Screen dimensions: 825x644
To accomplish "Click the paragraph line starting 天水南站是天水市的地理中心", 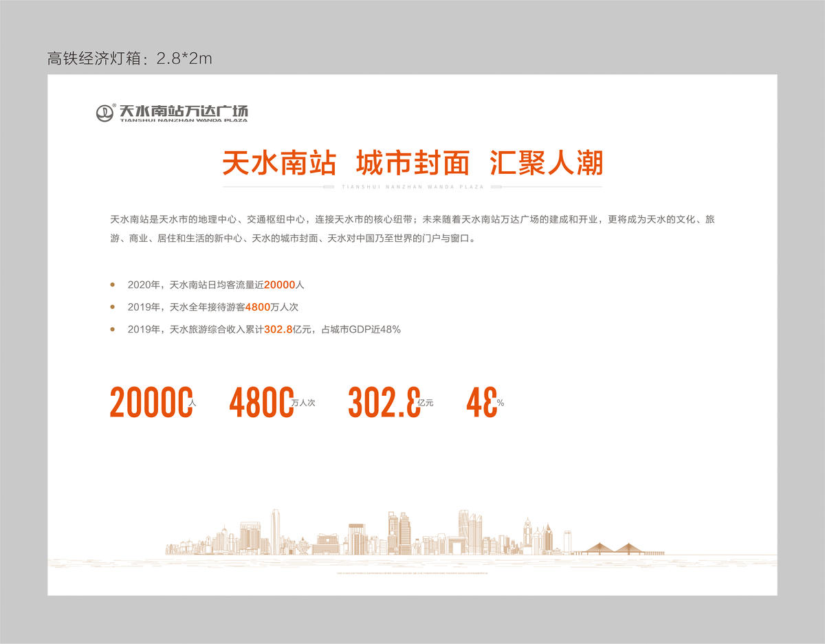I will coord(412,220).
